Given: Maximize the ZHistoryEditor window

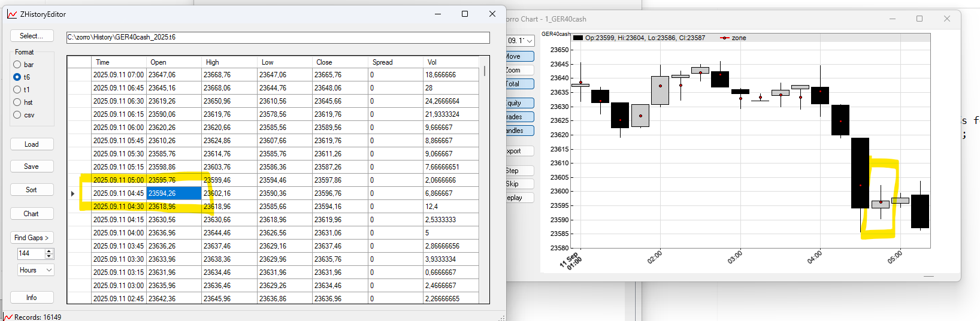Looking at the screenshot, I should [465, 14].
